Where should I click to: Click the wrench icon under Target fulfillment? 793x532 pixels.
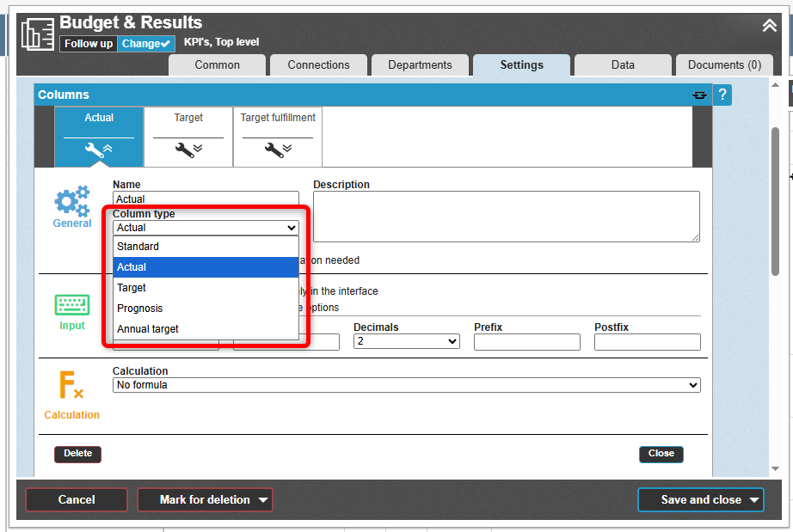[277, 150]
